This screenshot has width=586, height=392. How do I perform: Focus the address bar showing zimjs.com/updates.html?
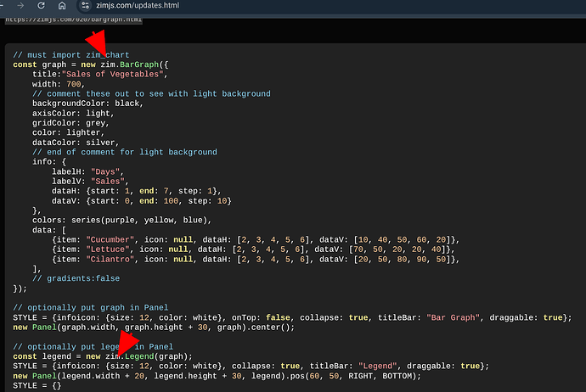tap(138, 6)
